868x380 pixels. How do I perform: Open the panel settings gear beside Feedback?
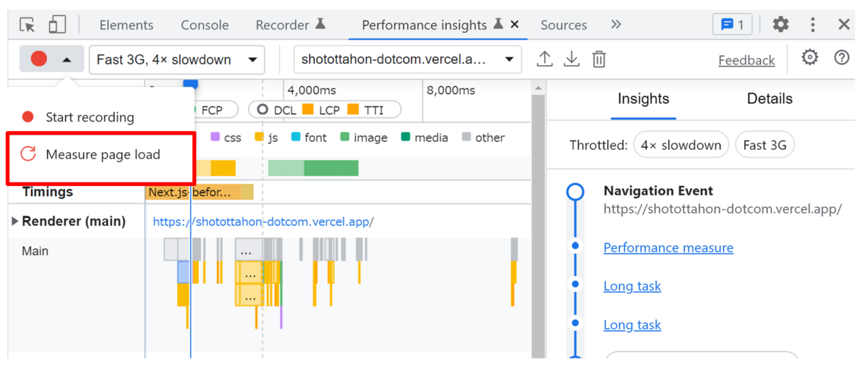pyautogui.click(x=810, y=58)
